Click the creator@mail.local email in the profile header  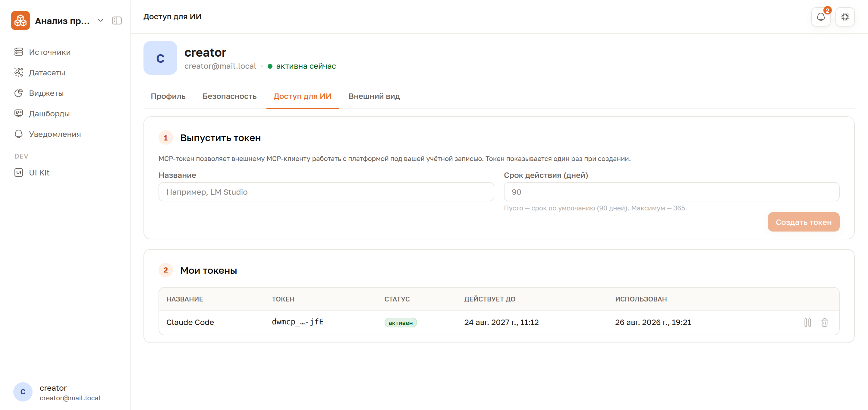click(x=220, y=66)
